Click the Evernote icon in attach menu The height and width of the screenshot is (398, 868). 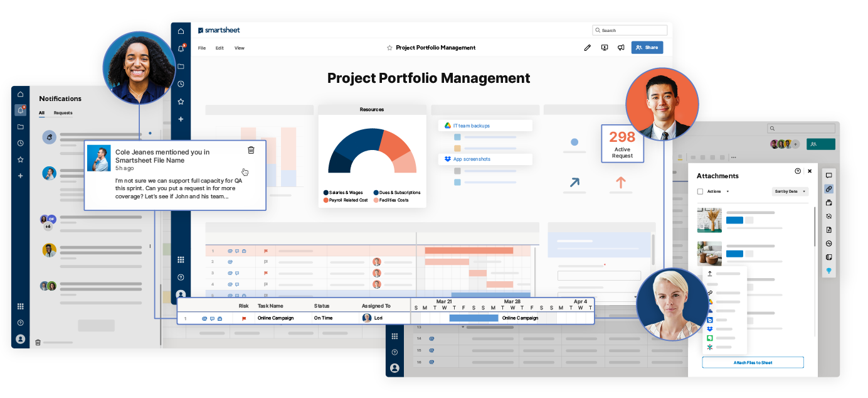point(709,338)
